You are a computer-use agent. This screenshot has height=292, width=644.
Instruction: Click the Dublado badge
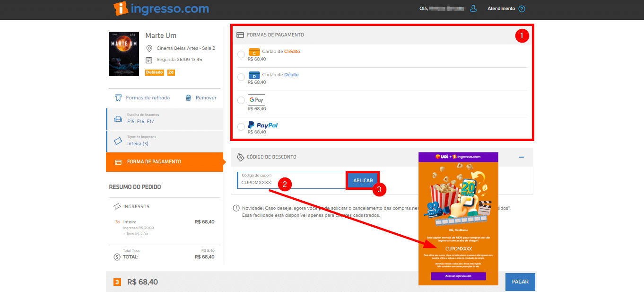(155, 72)
